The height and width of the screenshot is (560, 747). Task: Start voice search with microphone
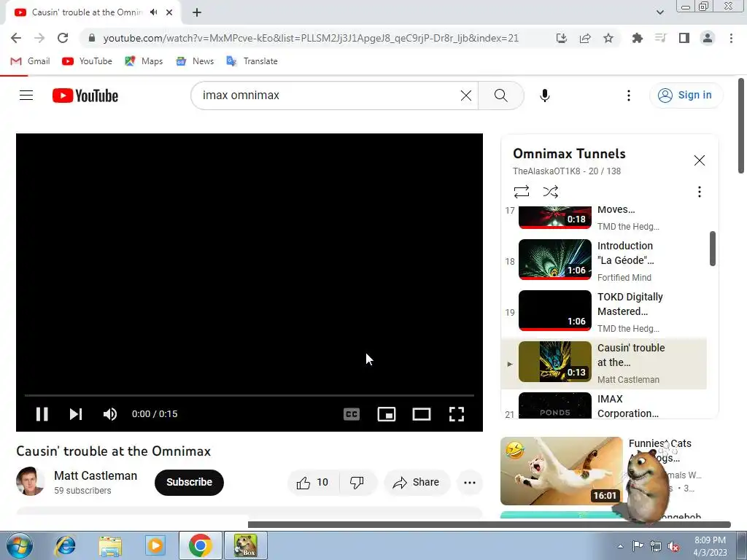(x=544, y=96)
